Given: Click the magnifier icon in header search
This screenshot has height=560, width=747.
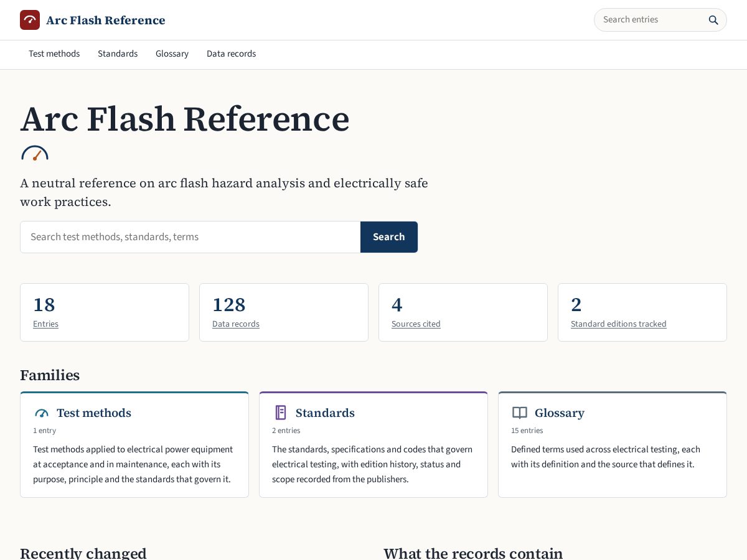Looking at the screenshot, I should point(713,20).
